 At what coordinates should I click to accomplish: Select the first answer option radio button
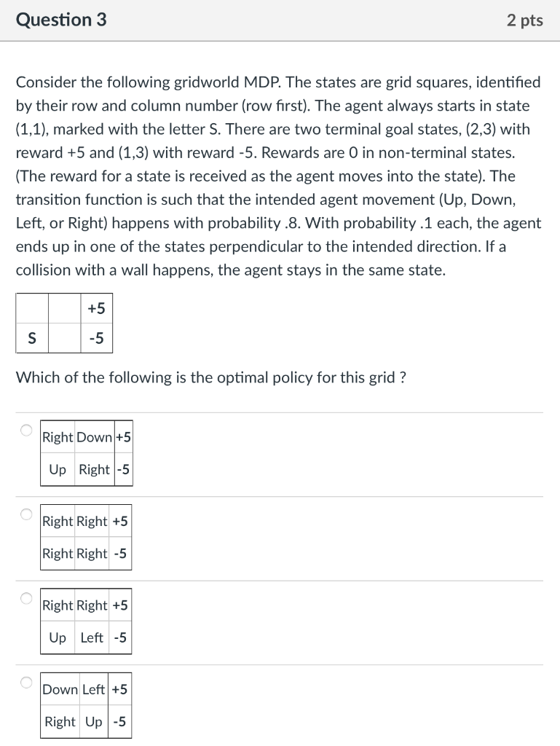point(25,431)
